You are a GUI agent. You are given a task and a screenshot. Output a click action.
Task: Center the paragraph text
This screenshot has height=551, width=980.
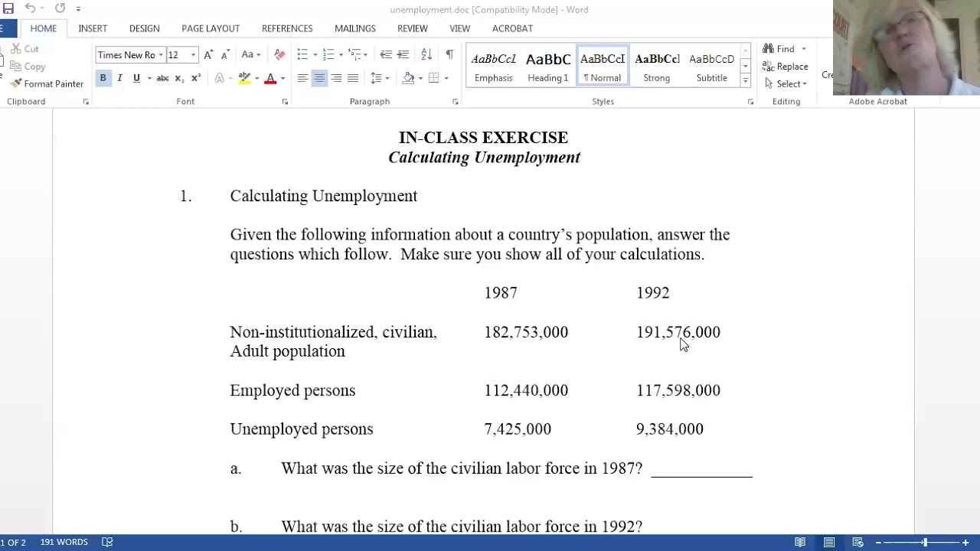[x=319, y=78]
